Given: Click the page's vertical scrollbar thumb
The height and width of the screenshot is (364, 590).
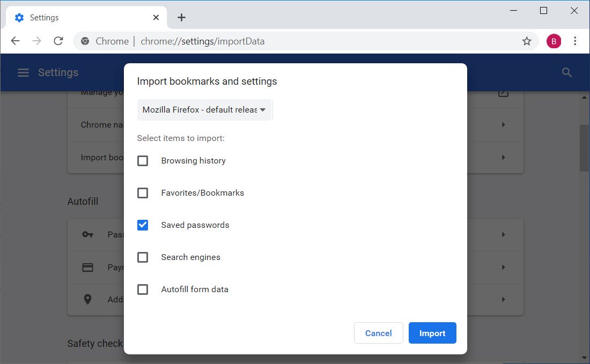Looking at the screenshot, I should (x=584, y=147).
